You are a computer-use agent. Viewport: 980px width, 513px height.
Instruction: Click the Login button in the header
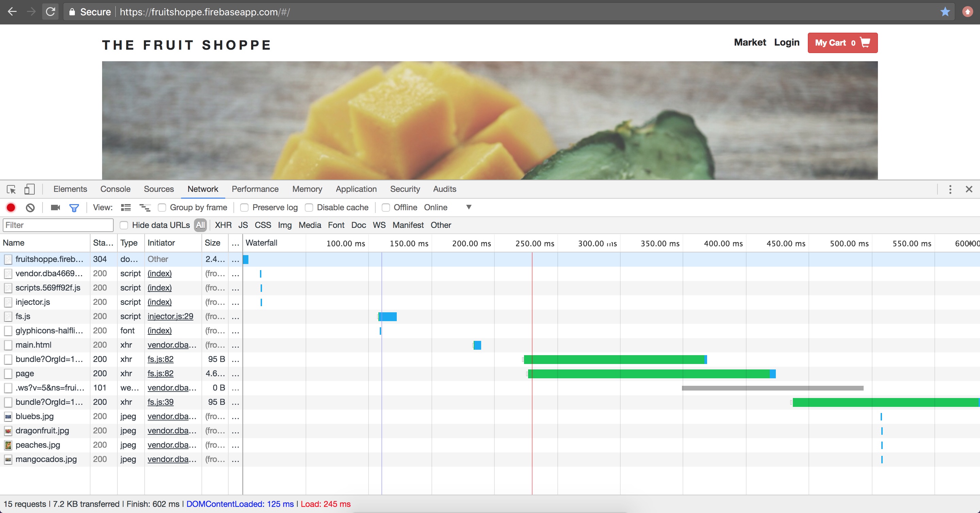(786, 42)
